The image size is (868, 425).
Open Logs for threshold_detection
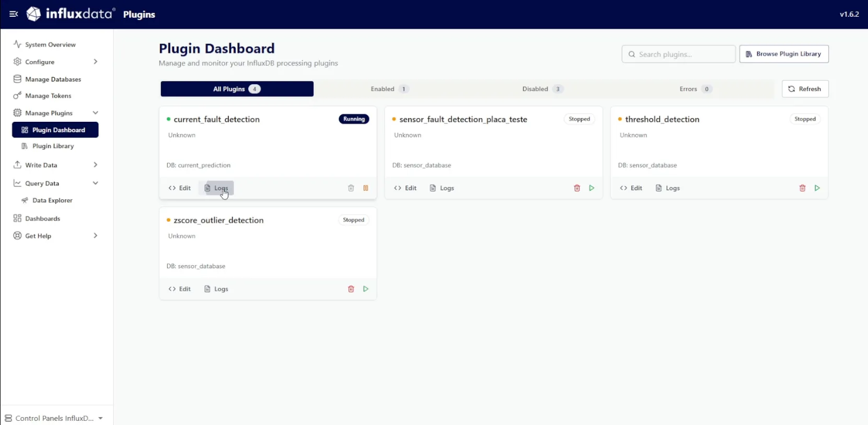[x=668, y=188]
